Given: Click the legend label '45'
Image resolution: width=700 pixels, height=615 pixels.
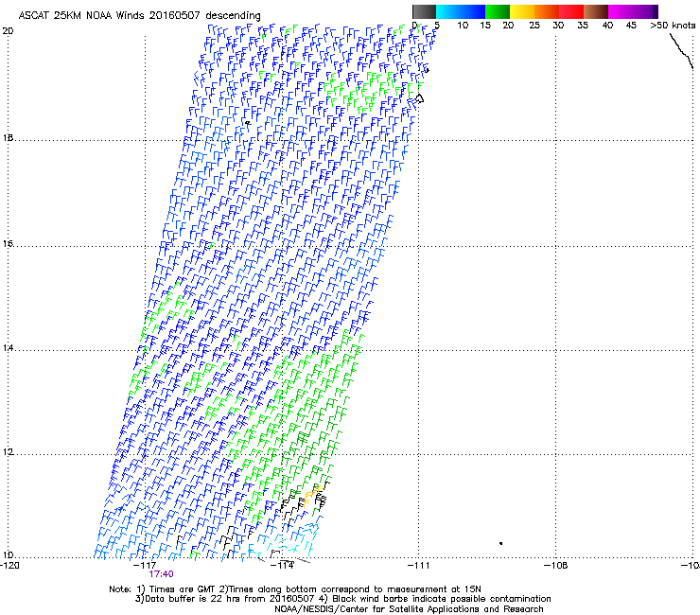Looking at the screenshot, I should tap(631, 26).
